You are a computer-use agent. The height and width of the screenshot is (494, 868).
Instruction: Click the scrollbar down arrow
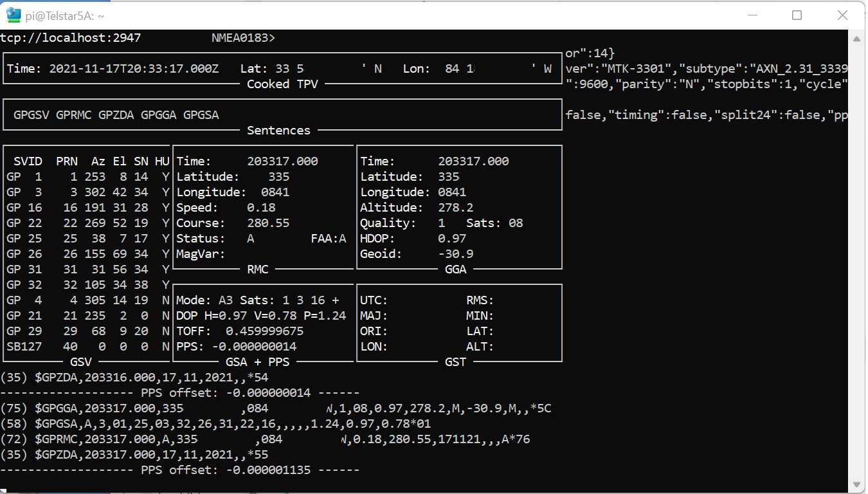pos(858,484)
